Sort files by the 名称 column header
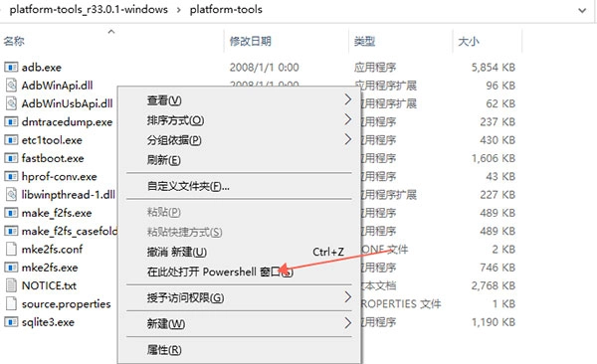Screen dimensions: 597x364 point(14,41)
